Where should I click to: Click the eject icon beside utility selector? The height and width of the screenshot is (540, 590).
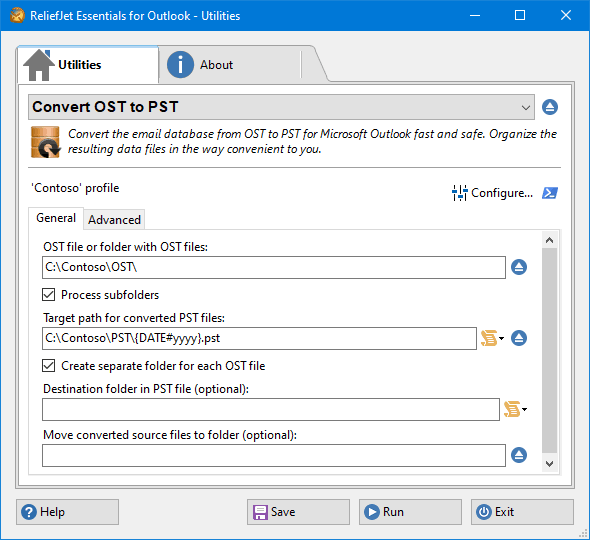click(550, 107)
